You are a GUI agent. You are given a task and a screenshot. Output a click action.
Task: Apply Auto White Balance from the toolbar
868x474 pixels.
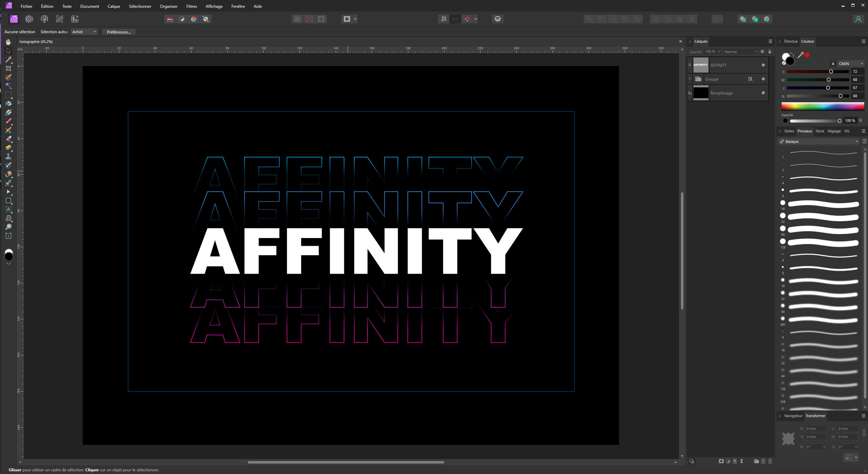tap(206, 19)
